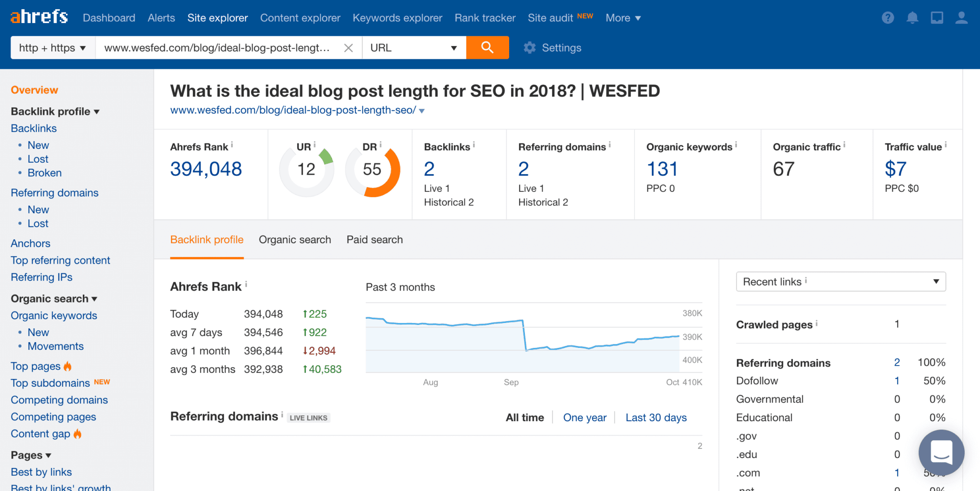Click the Organic keywords value 131

(662, 169)
